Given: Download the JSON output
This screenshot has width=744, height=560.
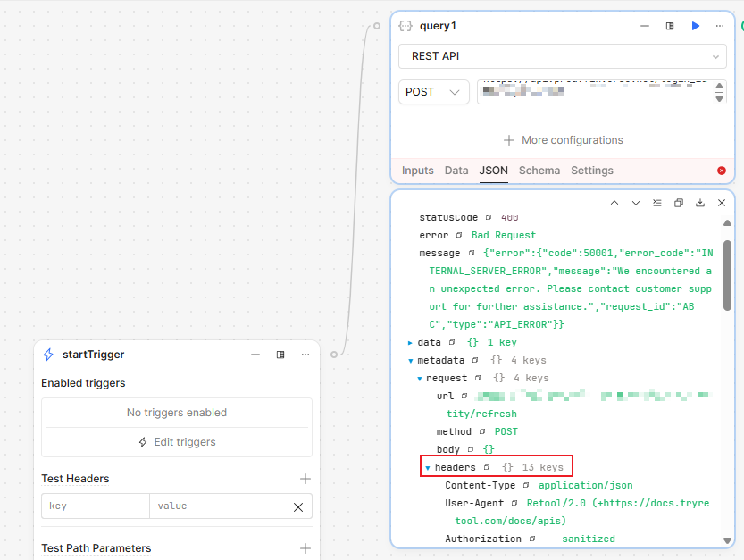Looking at the screenshot, I should tap(700, 203).
